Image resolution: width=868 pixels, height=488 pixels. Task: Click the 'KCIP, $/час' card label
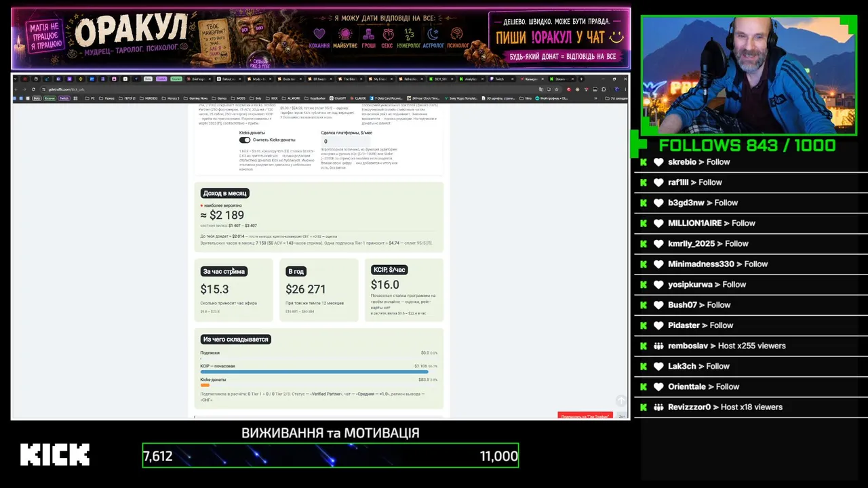(x=389, y=270)
